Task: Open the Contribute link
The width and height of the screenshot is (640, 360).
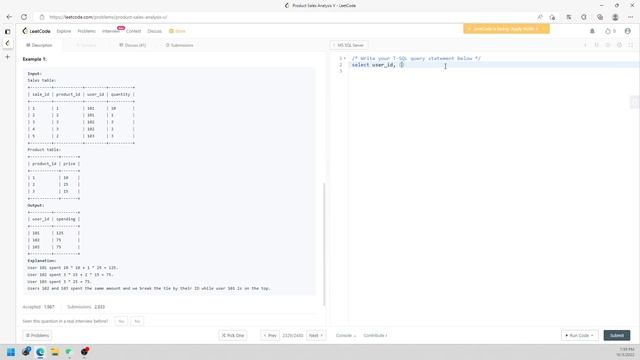Action: pyautogui.click(x=375, y=336)
